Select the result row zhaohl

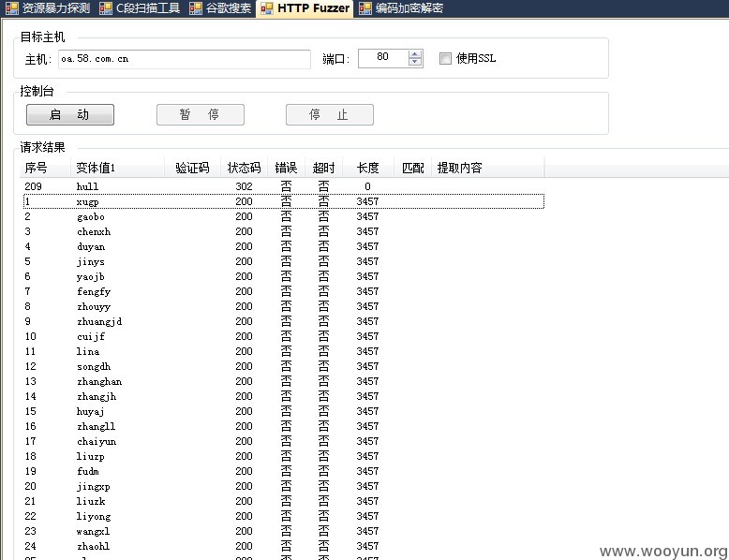[x=284, y=546]
